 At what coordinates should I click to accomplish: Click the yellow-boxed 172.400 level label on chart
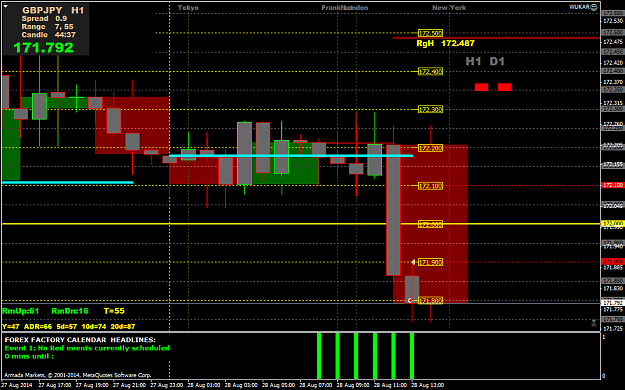click(430, 71)
